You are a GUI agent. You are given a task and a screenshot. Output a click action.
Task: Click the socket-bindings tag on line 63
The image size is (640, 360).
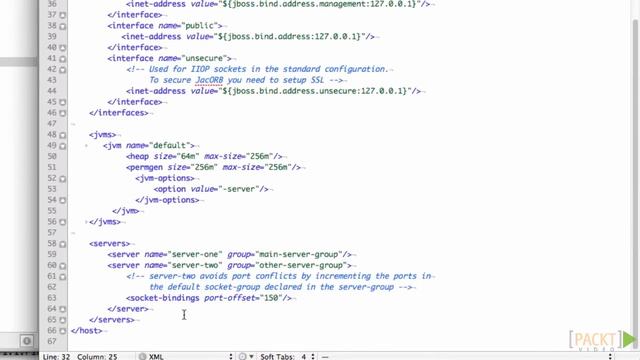coord(163,298)
